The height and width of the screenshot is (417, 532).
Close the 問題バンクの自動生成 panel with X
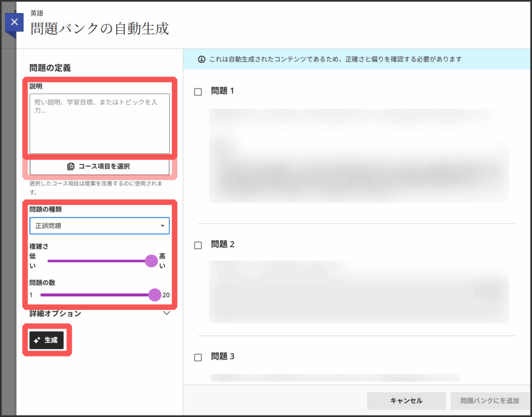pyautogui.click(x=14, y=22)
